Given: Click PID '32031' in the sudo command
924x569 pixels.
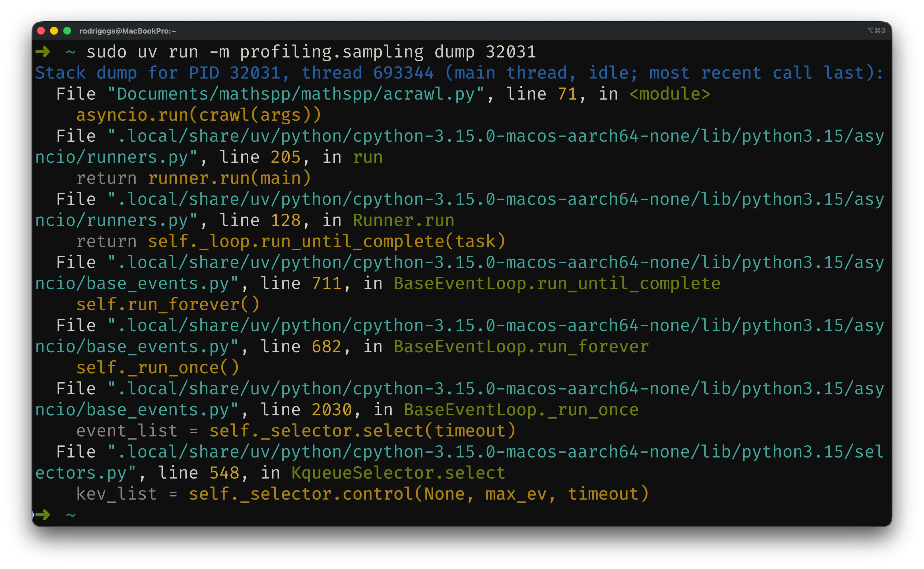Looking at the screenshot, I should tap(511, 52).
